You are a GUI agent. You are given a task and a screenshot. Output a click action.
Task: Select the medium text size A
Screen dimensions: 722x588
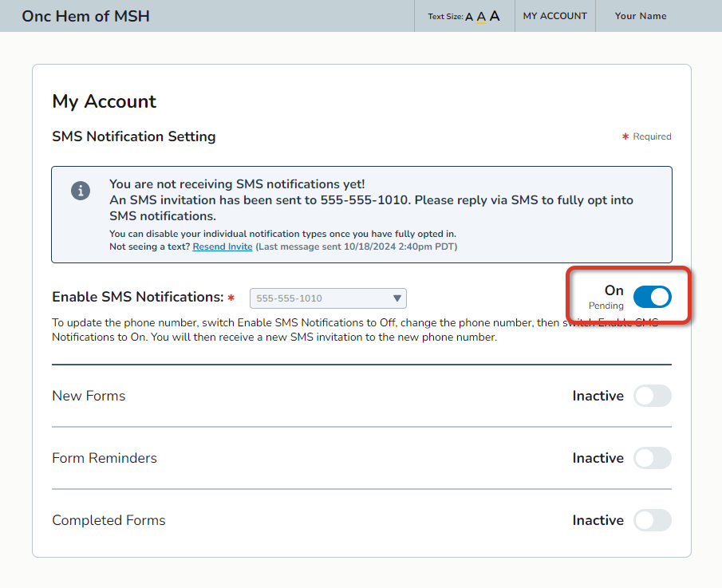click(481, 17)
